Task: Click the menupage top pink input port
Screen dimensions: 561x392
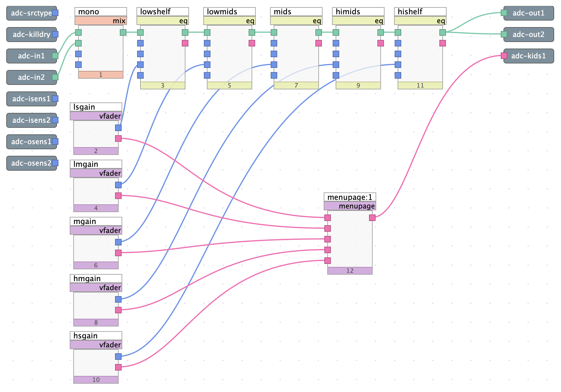Action: point(328,218)
